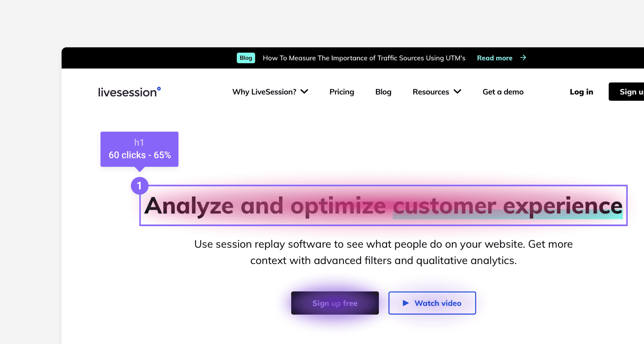Image resolution: width=644 pixels, height=344 pixels.
Task: Click the blue dot on the livesession logo
Action: (159, 89)
